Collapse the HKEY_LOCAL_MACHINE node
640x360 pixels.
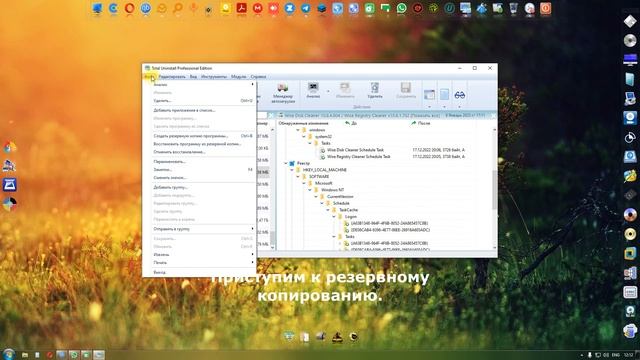click(x=292, y=170)
